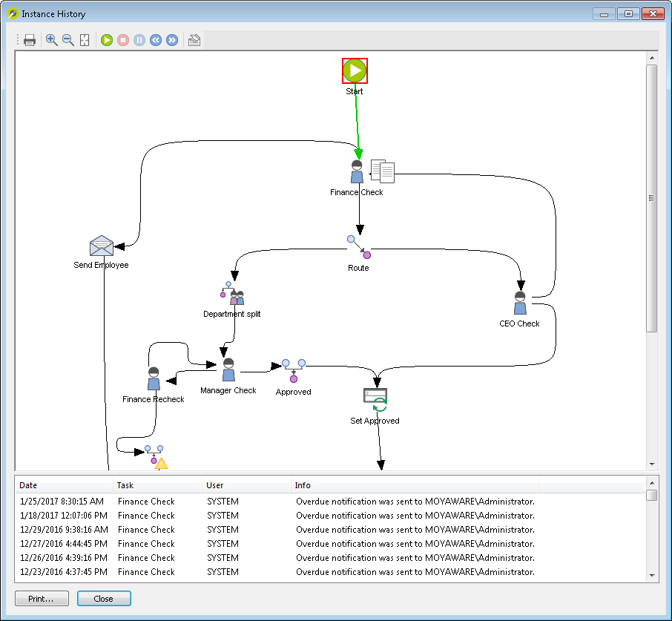This screenshot has width=672, height=621.
Task: Select the 12/23/2016 4:37:45 PM history row
Action: 330,572
